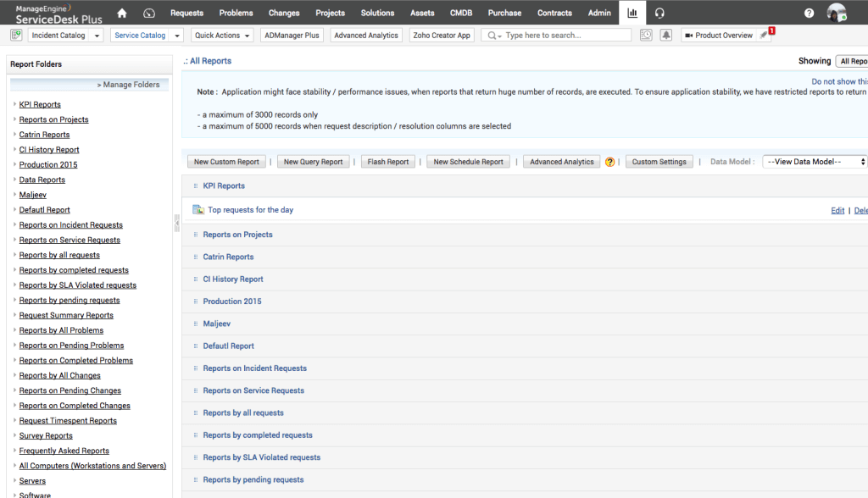This screenshot has width=868, height=498.
Task: Click the Advanced Analytics help icon
Action: [609, 162]
